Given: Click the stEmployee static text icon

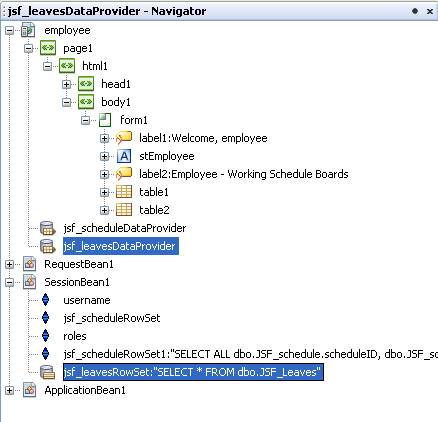Looking at the screenshot, I should pos(124,156).
